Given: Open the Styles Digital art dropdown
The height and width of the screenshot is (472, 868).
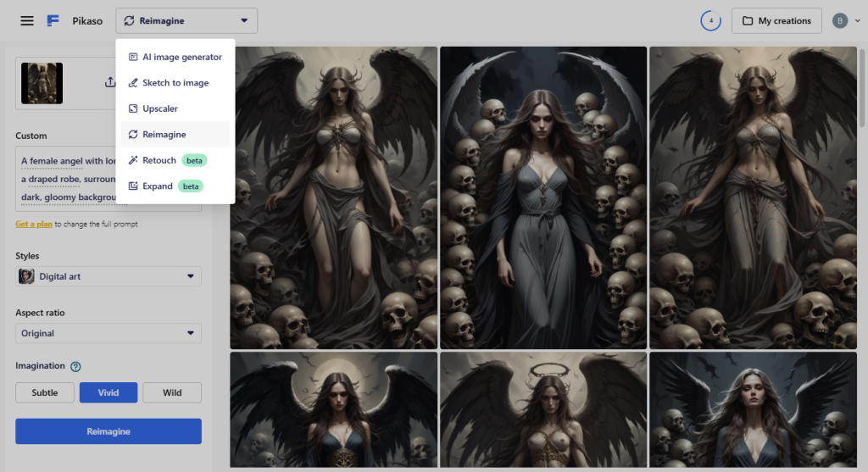Looking at the screenshot, I should tap(108, 276).
